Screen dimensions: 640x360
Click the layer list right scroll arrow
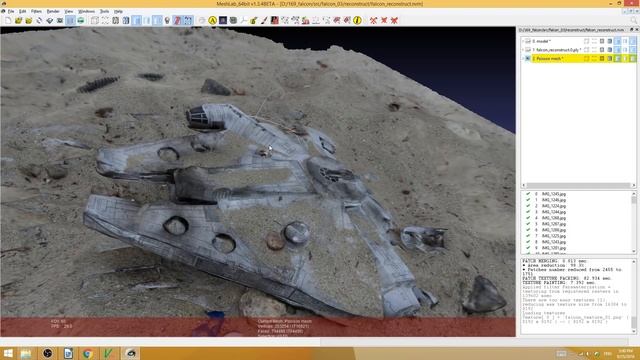click(633, 185)
